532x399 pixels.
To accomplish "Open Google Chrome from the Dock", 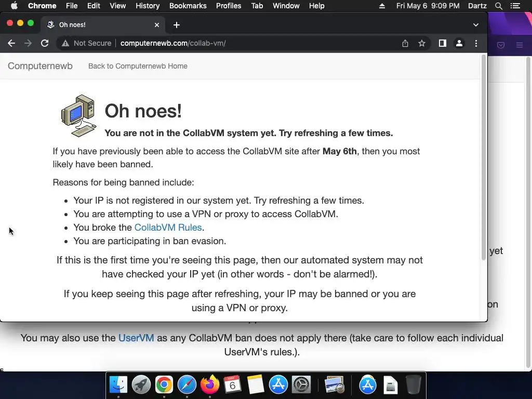I will (164, 385).
